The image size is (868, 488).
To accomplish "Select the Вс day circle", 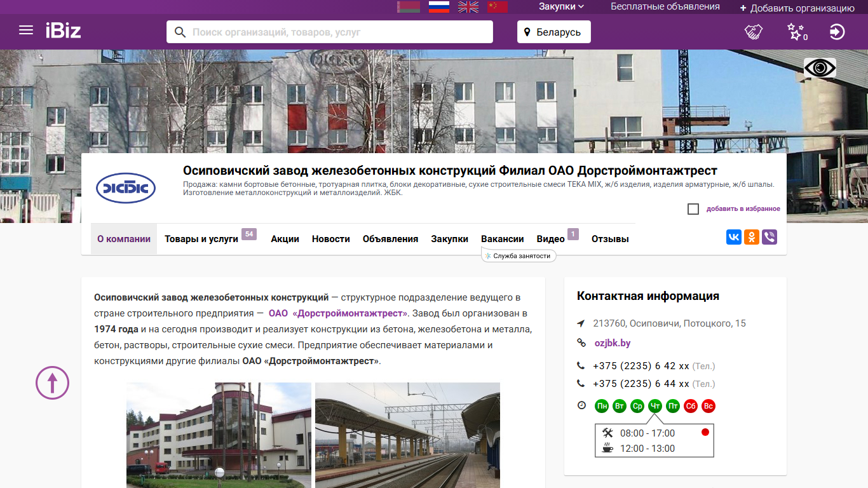I will click(709, 406).
